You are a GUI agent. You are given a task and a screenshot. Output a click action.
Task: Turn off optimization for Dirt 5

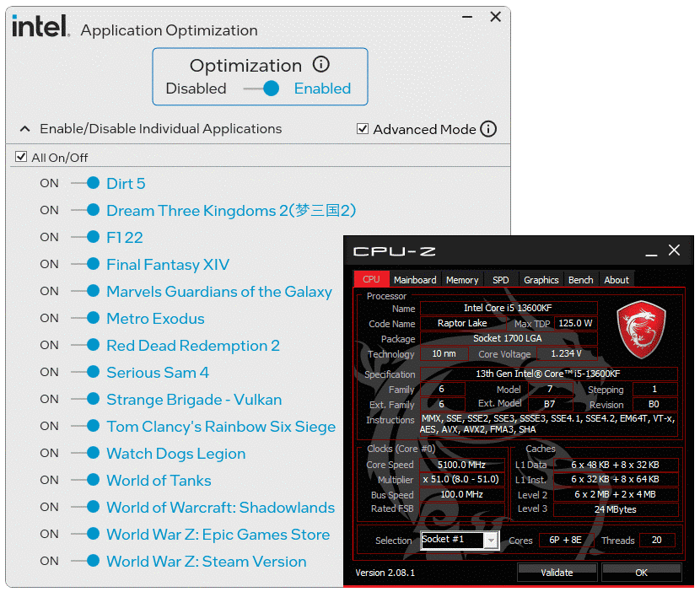click(x=86, y=183)
